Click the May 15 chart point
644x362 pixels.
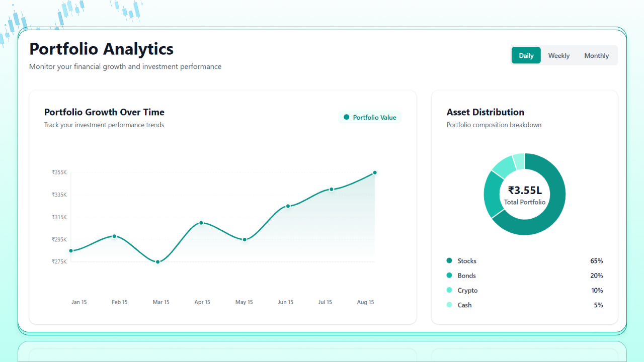245,240
